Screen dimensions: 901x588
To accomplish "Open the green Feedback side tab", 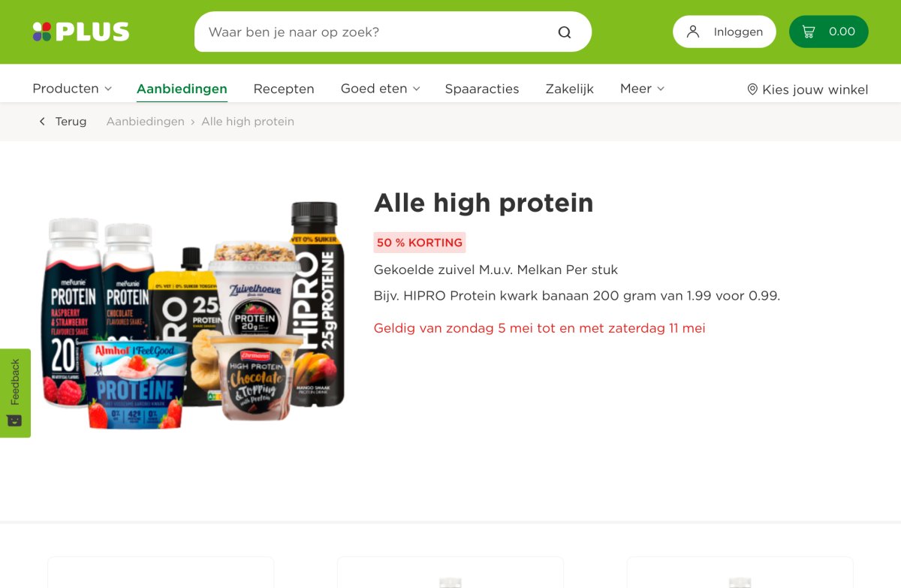I will pos(15,393).
